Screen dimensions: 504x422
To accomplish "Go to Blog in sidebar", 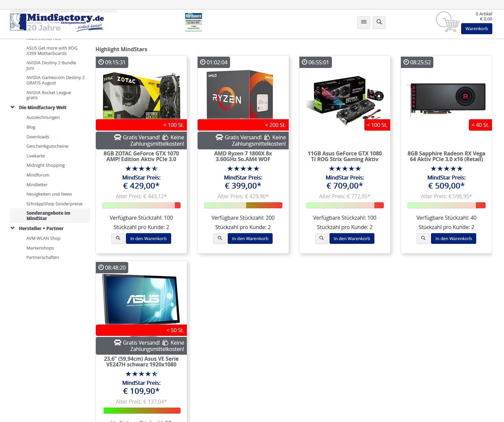I will click(31, 127).
